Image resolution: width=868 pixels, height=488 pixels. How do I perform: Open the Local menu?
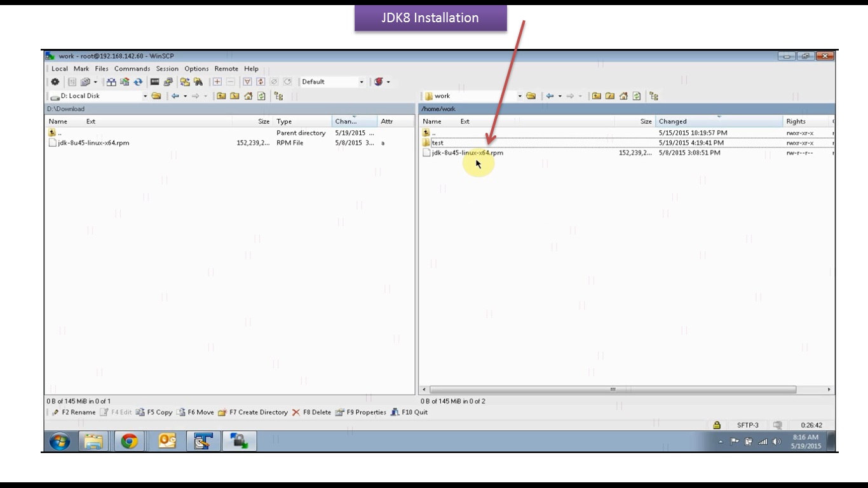[x=60, y=69]
